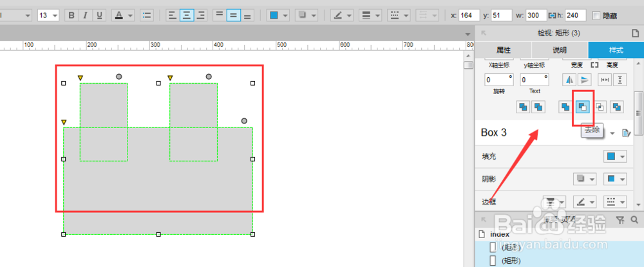Subtract shapes with 去除 button
The image size is (644, 267).
pyautogui.click(x=583, y=107)
